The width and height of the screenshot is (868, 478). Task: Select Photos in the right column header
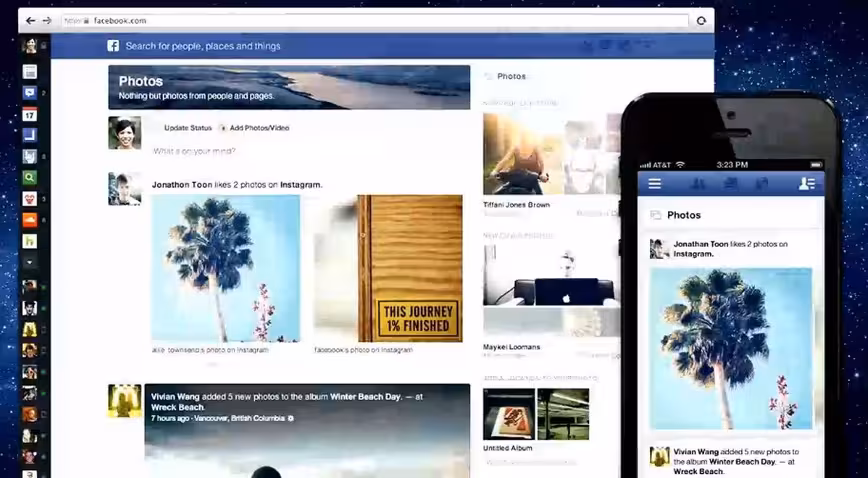tap(511, 76)
